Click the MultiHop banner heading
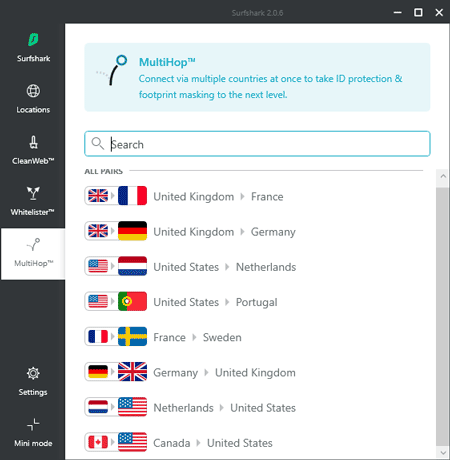The height and width of the screenshot is (460, 450). pyautogui.click(x=167, y=62)
